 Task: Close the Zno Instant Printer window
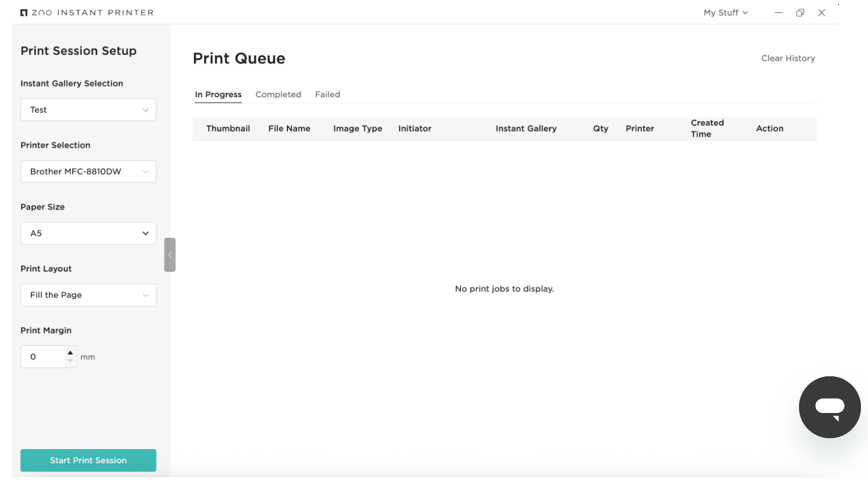click(x=822, y=13)
